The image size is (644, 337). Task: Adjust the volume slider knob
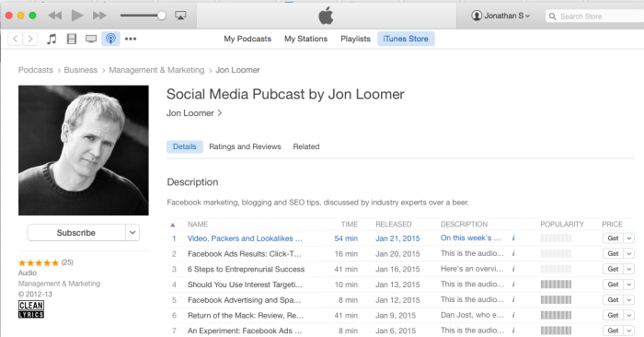[162, 16]
